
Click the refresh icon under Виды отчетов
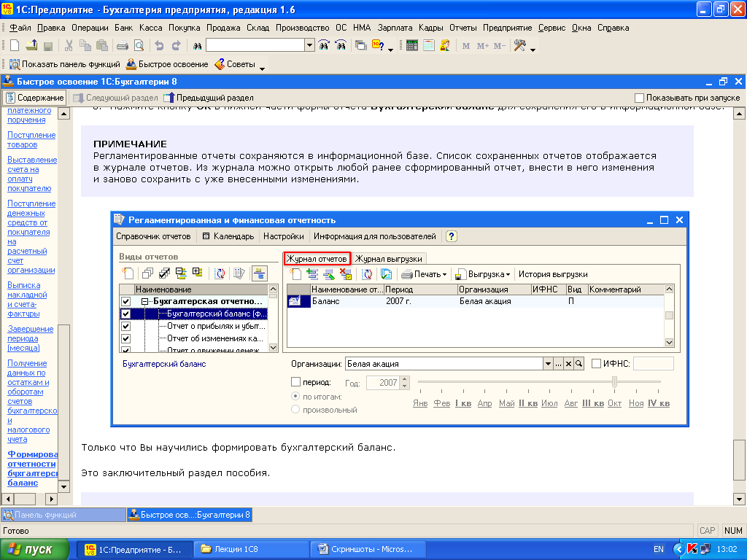(x=220, y=273)
